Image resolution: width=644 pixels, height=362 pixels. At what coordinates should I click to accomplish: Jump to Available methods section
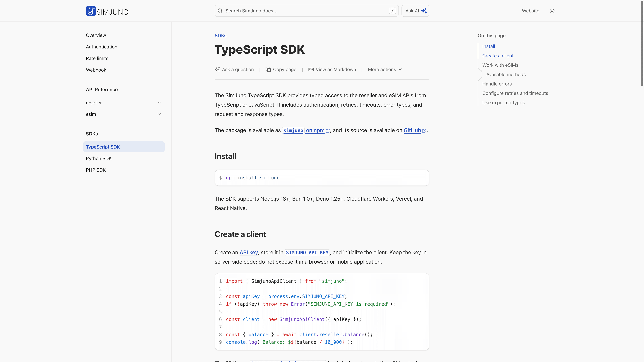pos(506,74)
